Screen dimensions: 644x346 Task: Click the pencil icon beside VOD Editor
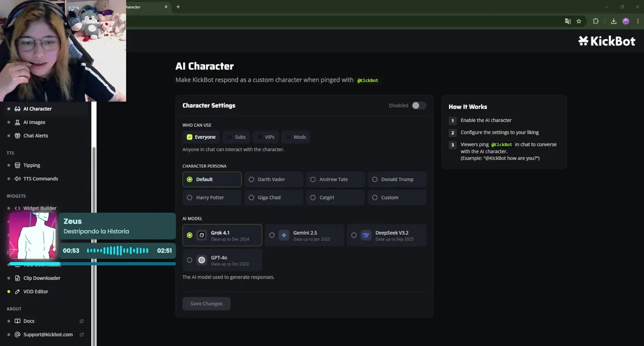click(x=17, y=292)
